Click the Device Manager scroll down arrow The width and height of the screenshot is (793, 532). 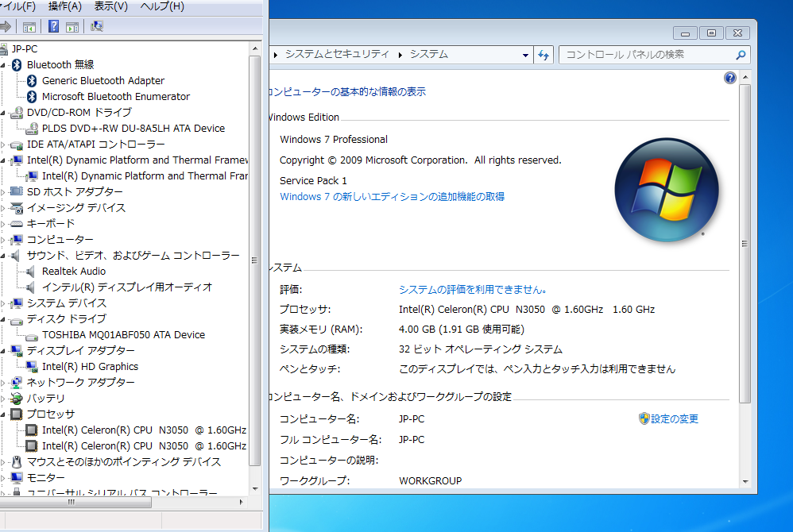[x=255, y=489]
